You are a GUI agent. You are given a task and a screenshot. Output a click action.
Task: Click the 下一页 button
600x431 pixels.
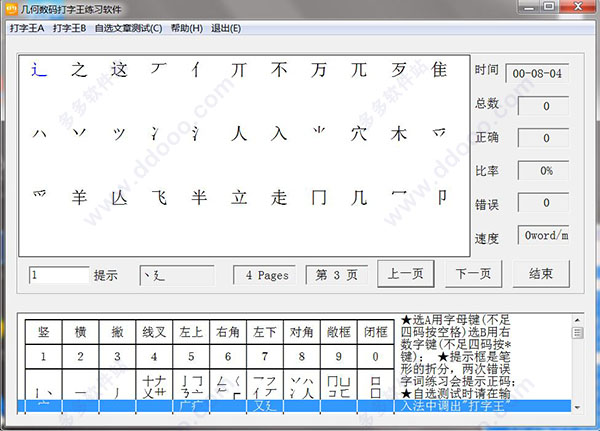coord(473,274)
